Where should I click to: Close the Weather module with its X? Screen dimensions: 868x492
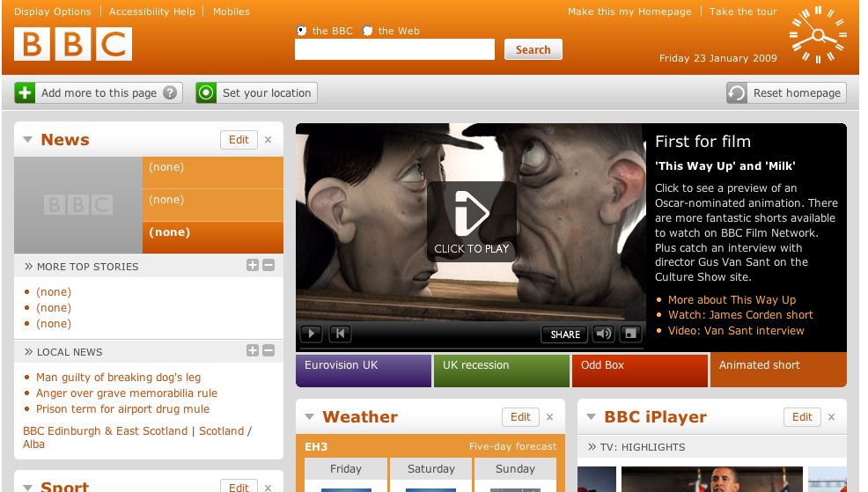[x=549, y=417]
